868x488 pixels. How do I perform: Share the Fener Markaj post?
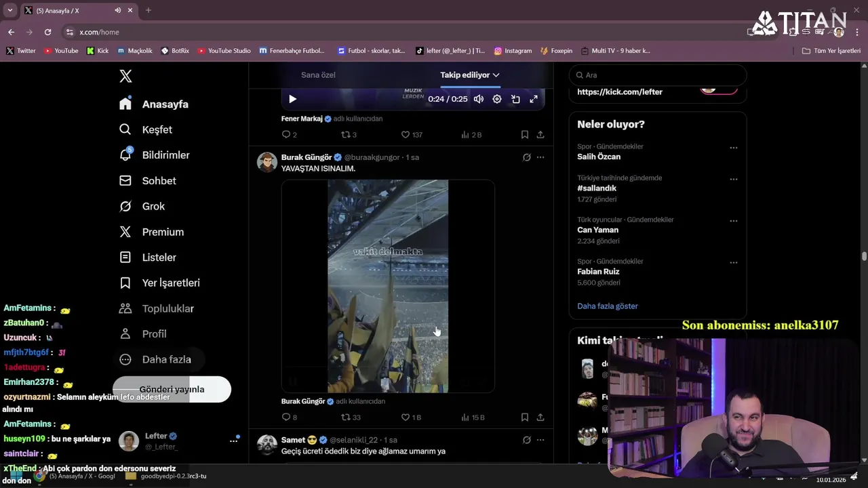[540, 135]
